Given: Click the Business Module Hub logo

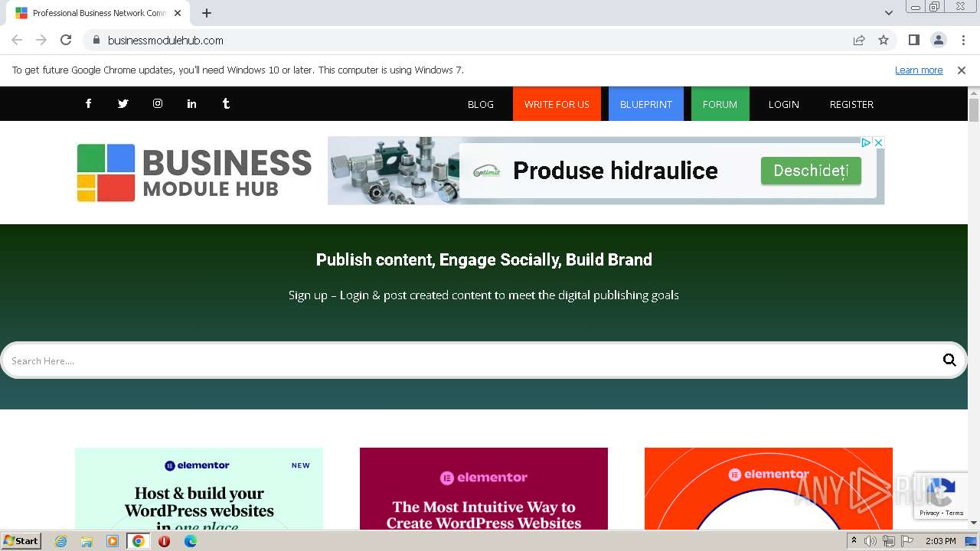Looking at the screenshot, I should 194,173.
